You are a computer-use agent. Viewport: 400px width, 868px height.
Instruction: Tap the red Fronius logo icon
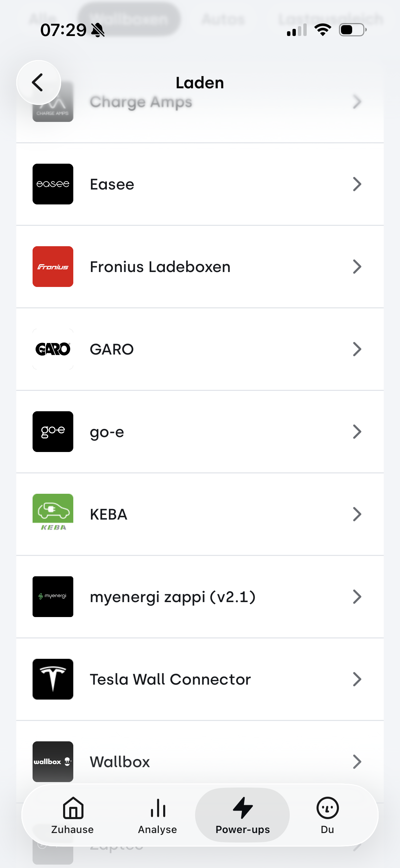click(53, 267)
